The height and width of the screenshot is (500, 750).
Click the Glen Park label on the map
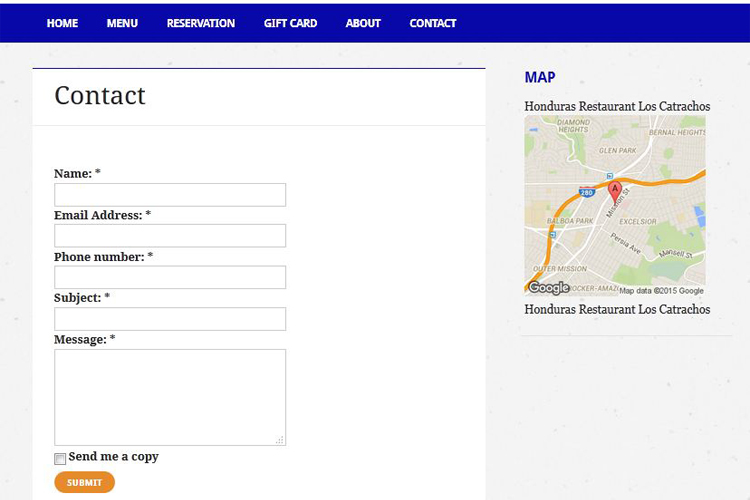[x=617, y=150]
